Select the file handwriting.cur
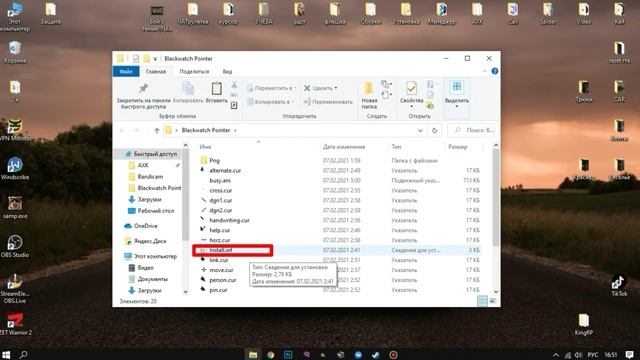640x360 pixels. pyautogui.click(x=229, y=220)
